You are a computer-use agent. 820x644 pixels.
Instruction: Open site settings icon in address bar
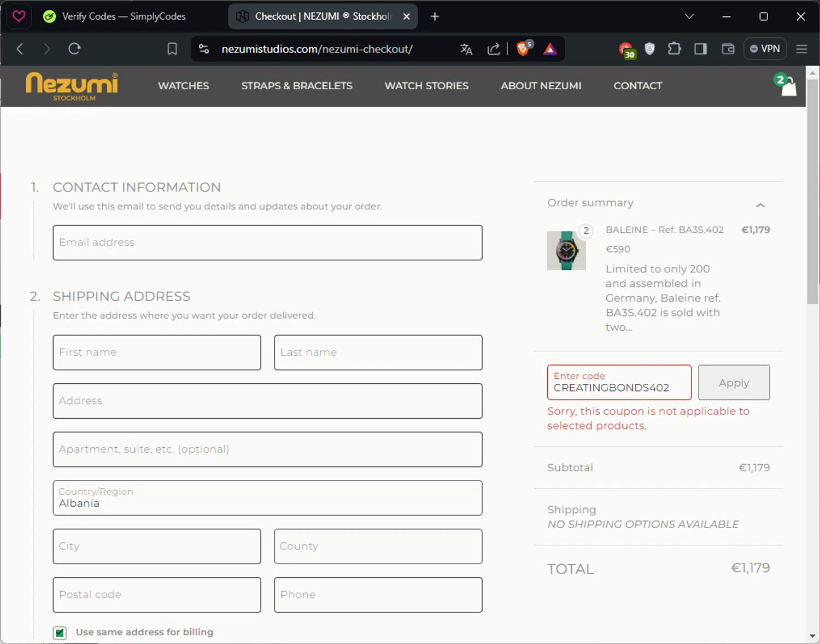click(x=204, y=49)
